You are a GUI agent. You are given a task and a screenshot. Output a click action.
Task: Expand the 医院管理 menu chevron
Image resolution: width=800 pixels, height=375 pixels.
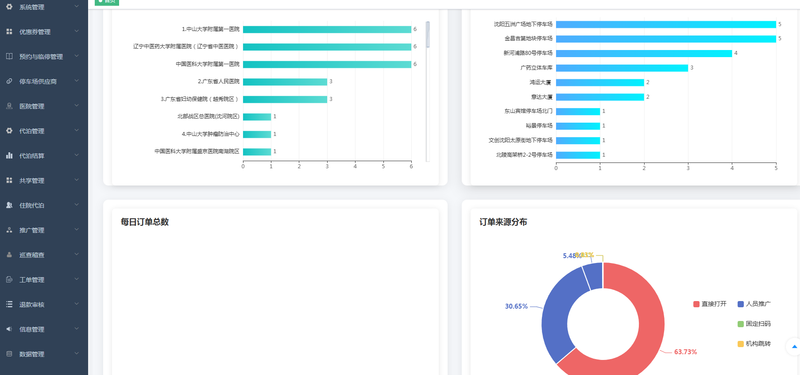tap(77, 106)
